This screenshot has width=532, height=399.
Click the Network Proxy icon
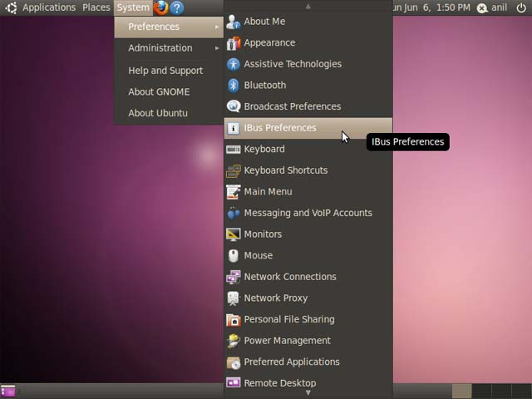point(234,298)
